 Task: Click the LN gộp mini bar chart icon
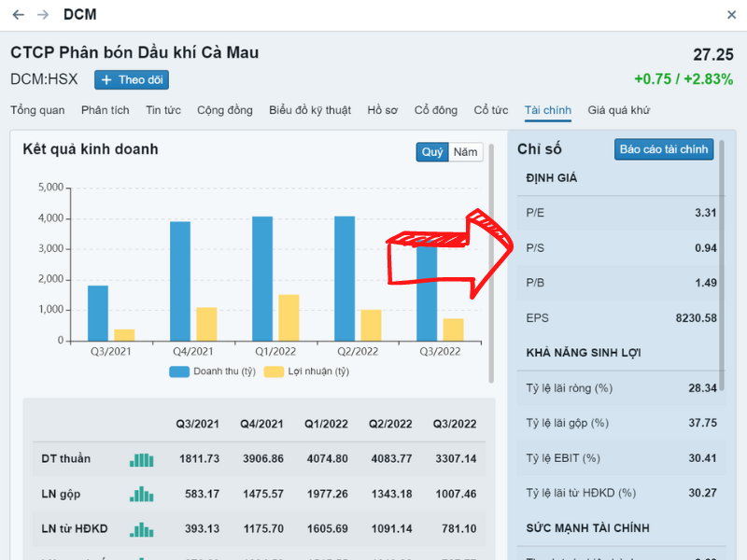[x=142, y=495]
